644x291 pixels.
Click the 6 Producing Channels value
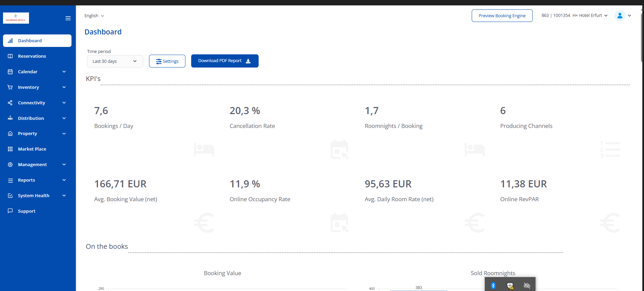(503, 111)
